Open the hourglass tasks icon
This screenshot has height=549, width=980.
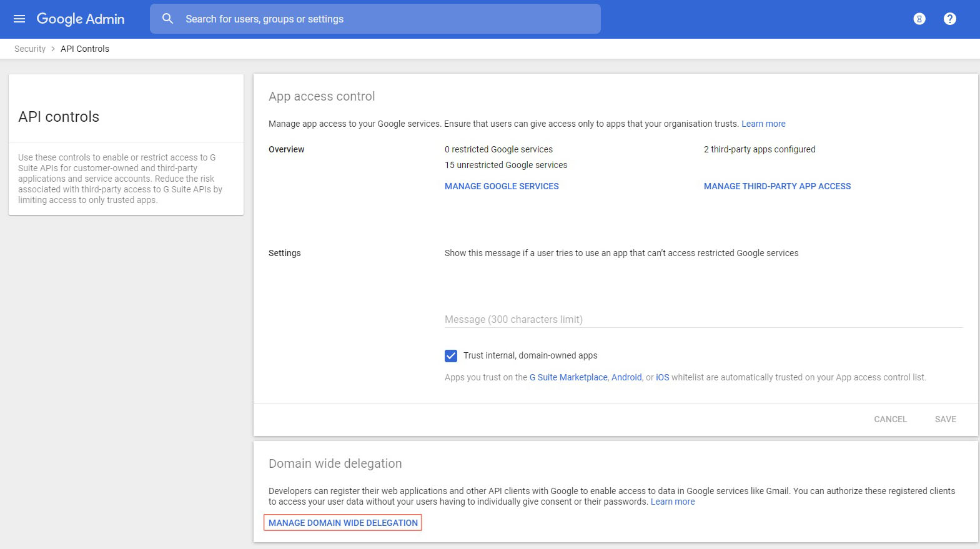[919, 19]
